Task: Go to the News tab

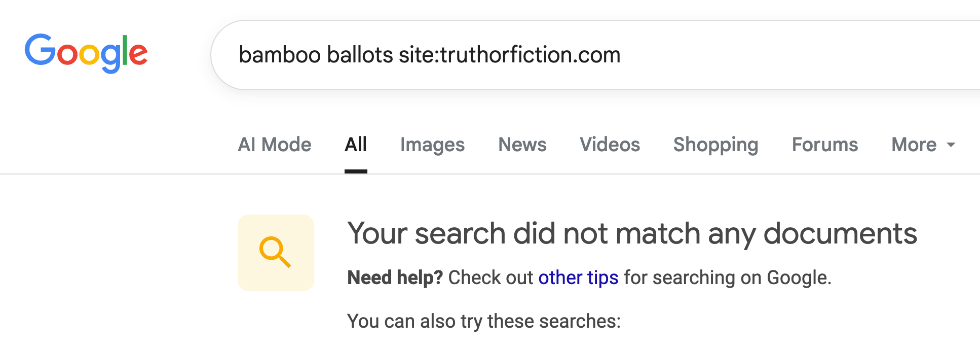Action: 522,145
